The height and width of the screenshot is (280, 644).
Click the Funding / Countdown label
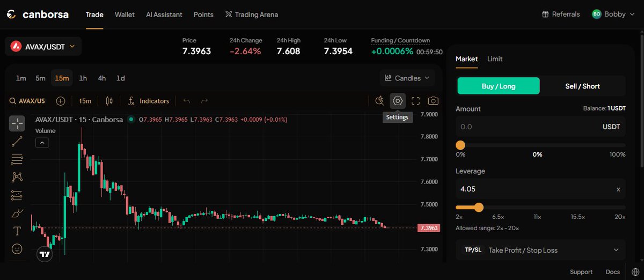pos(400,40)
